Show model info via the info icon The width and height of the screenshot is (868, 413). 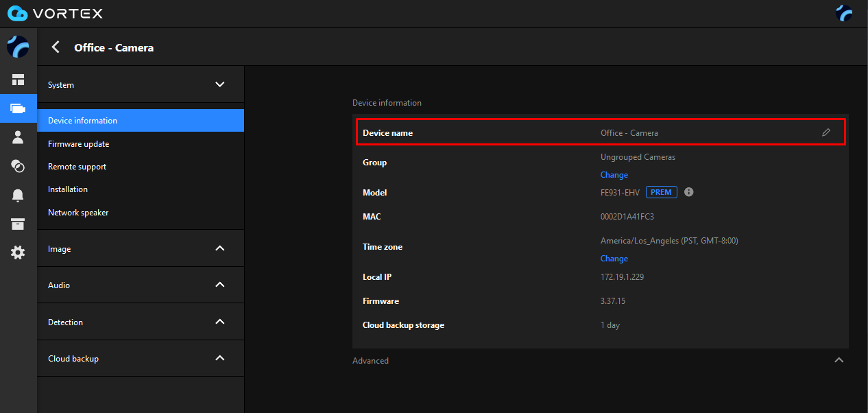pos(689,192)
